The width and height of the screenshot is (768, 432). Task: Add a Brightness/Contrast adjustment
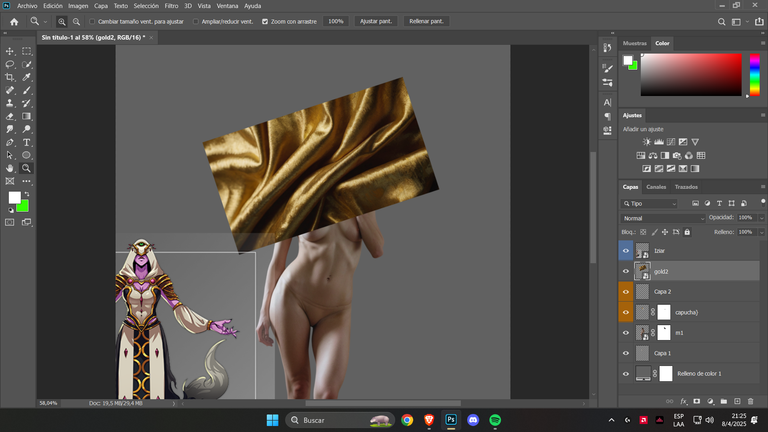647,142
